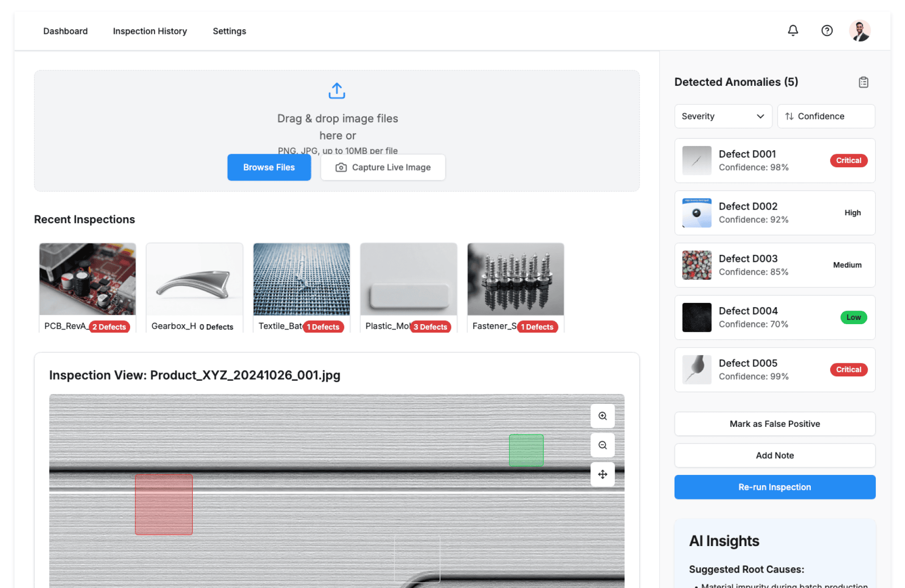Zoom out of the inspection image
Image resolution: width=905 pixels, height=588 pixels.
coord(602,445)
